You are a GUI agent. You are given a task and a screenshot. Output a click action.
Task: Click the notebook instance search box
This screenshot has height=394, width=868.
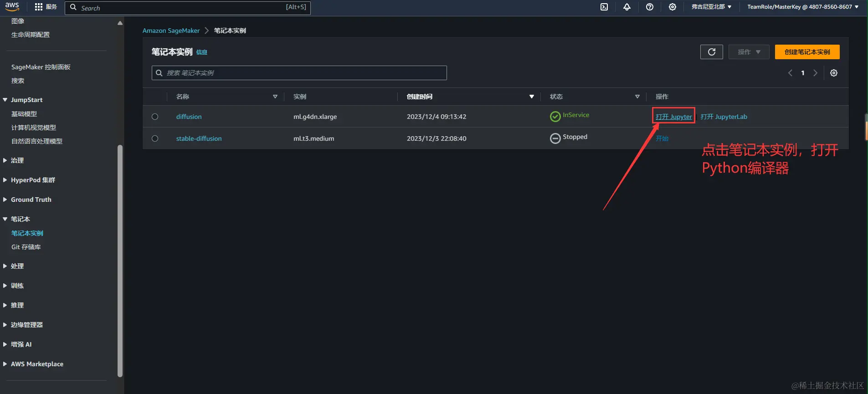pos(299,73)
